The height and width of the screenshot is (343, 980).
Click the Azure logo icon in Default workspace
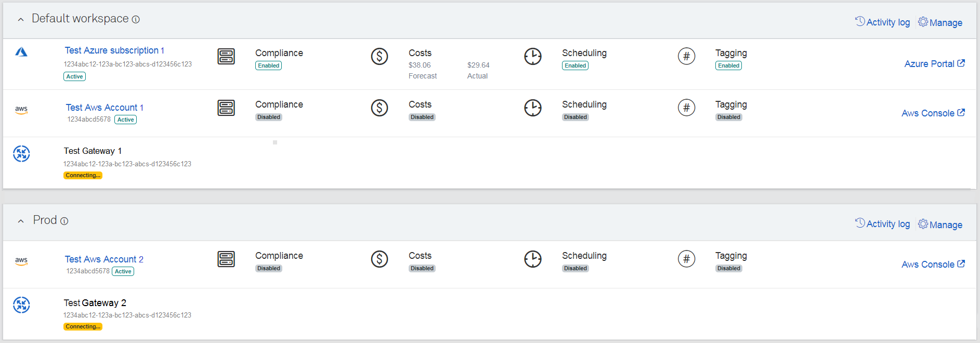pos(21,52)
